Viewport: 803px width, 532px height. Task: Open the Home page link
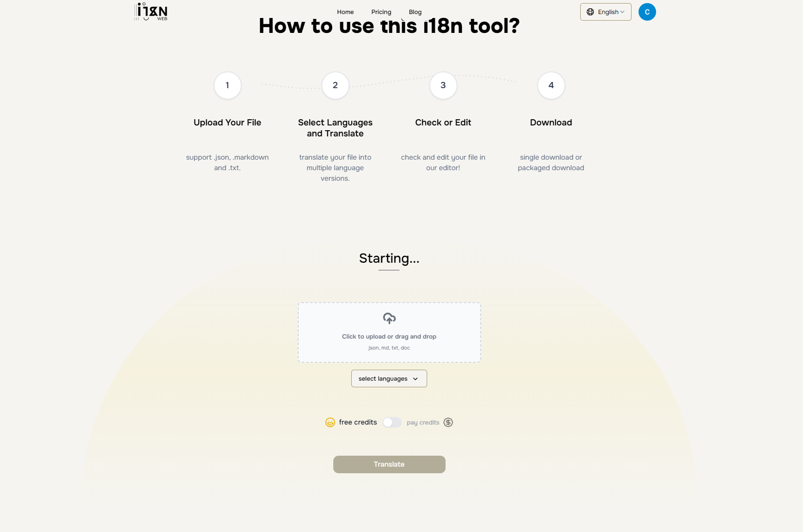click(x=345, y=12)
